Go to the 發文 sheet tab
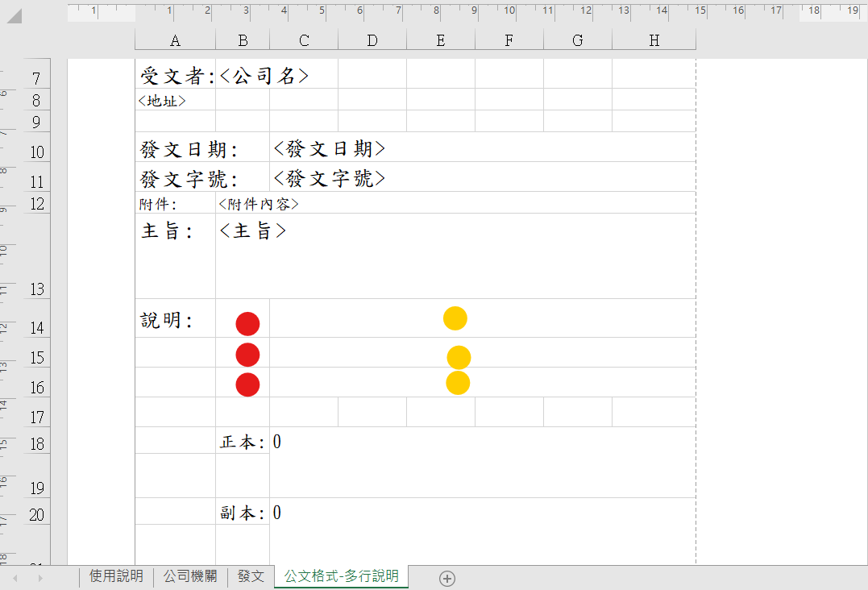 pyautogui.click(x=251, y=576)
